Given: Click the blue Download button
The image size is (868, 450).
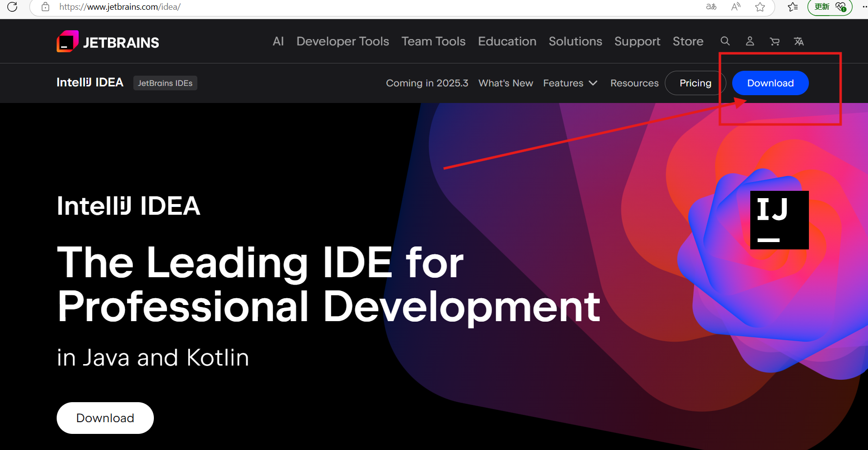Looking at the screenshot, I should (x=770, y=83).
